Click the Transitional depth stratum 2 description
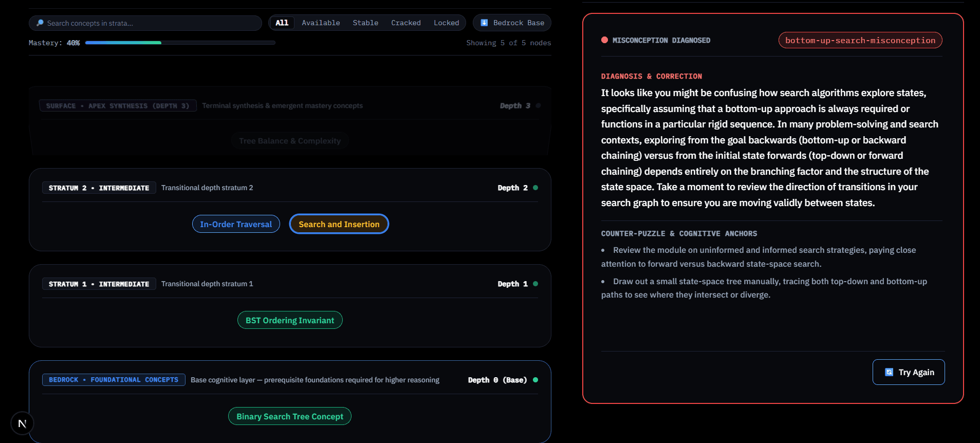The width and height of the screenshot is (980, 443). [x=207, y=188]
